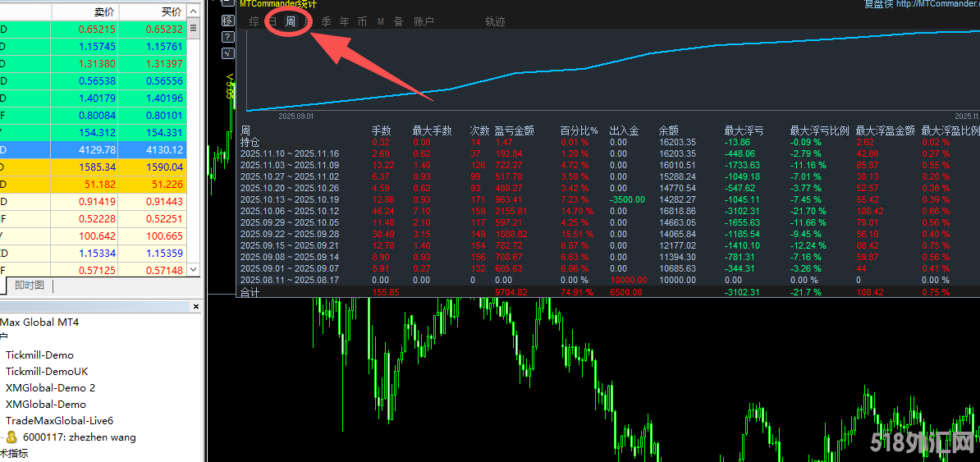Screen dimensions: 980x462
Task: Click the -3500.00 withdrawal value
Action: pos(626,199)
